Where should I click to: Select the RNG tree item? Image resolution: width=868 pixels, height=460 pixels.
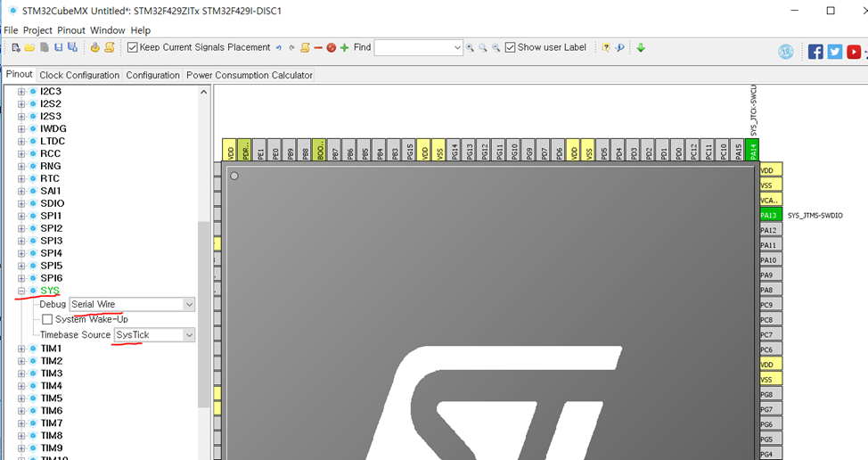51,166
